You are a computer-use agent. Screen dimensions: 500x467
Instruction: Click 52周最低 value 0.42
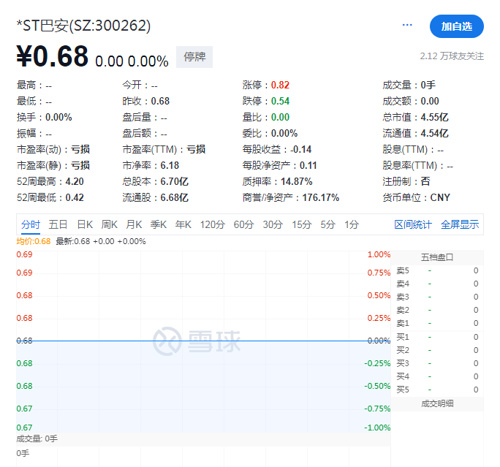pos(74,198)
